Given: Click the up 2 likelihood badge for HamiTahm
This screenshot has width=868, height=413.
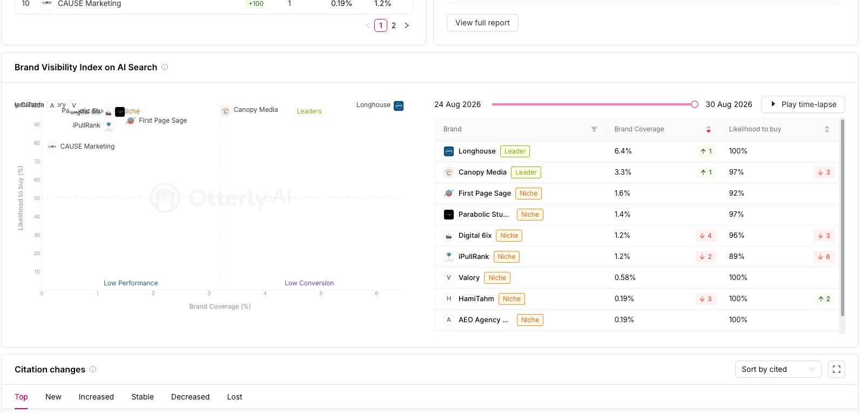Looking at the screenshot, I should (x=824, y=299).
